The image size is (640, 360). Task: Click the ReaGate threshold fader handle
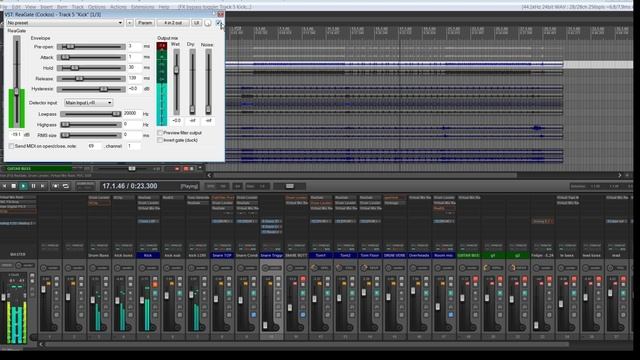[x=17, y=92]
